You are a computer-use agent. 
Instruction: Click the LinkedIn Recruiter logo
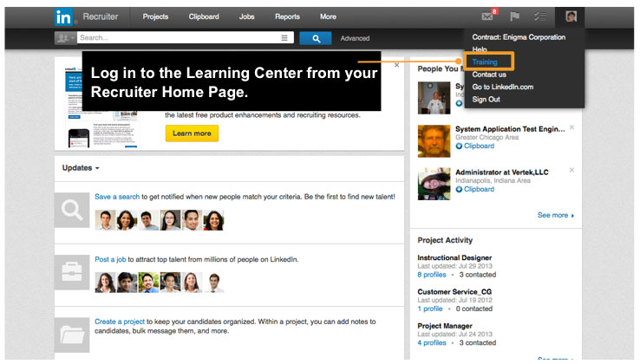tap(86, 16)
